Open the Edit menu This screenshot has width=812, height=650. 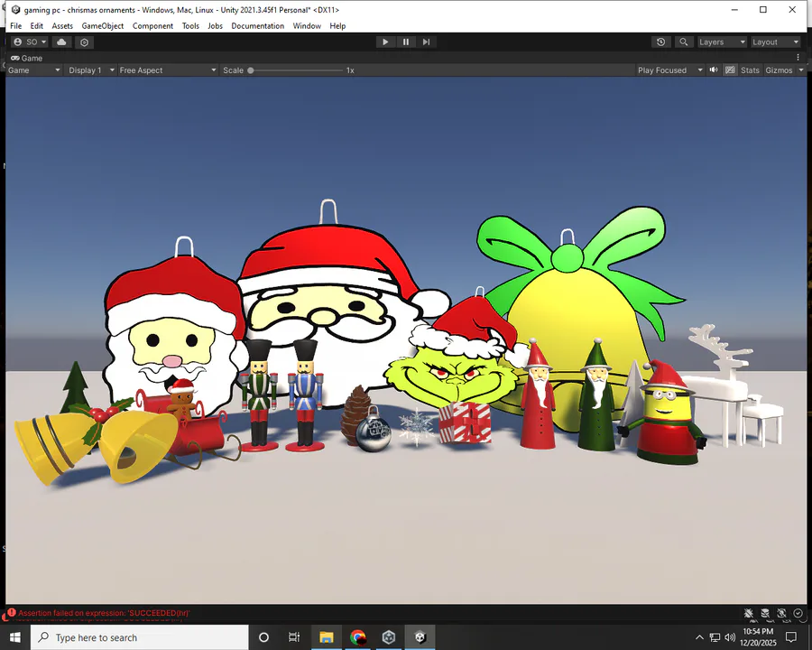pyautogui.click(x=36, y=26)
